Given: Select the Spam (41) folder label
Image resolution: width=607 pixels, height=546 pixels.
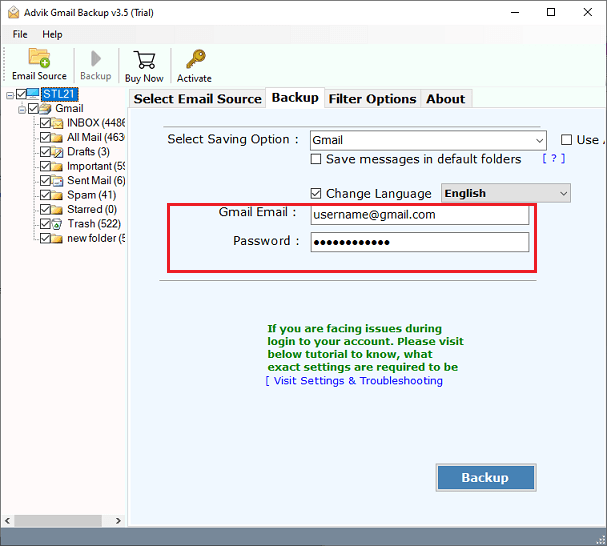Looking at the screenshot, I should point(92,195).
